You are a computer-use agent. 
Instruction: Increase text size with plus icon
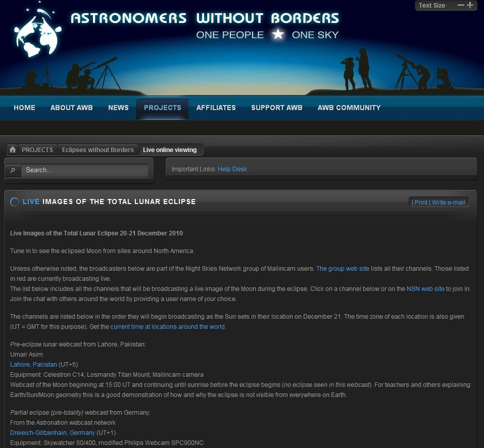coord(470,5)
